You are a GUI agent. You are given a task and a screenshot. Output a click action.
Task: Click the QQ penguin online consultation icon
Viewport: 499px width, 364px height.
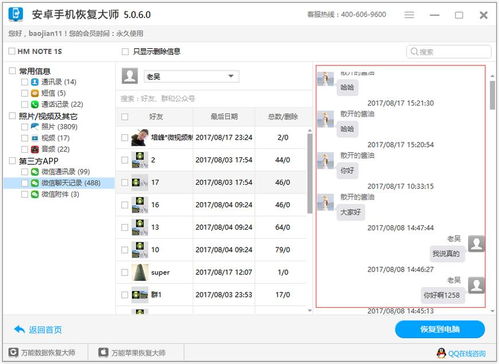[441, 353]
